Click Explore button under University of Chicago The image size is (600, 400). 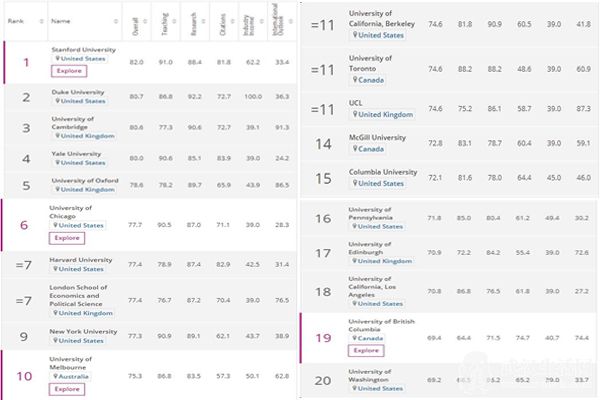click(x=68, y=239)
